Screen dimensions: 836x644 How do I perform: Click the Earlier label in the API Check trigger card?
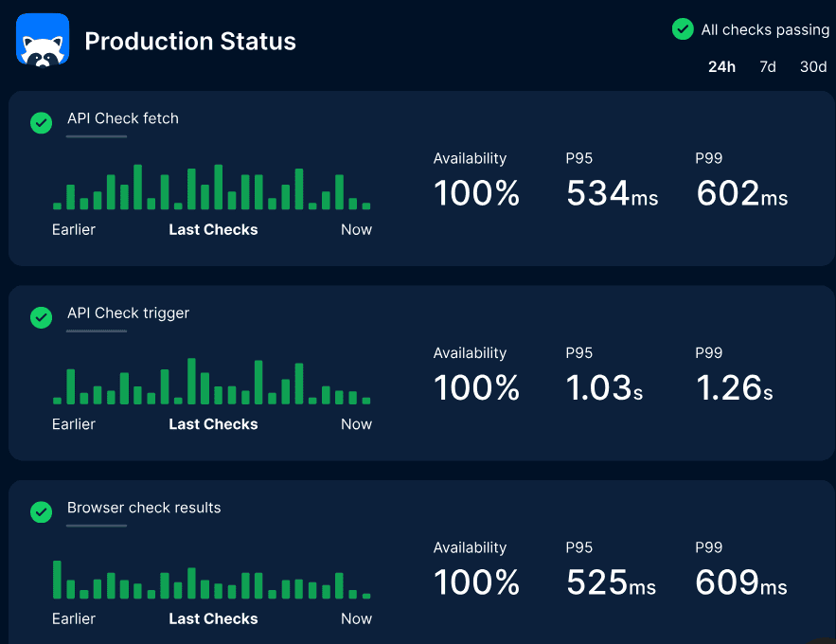tap(74, 424)
